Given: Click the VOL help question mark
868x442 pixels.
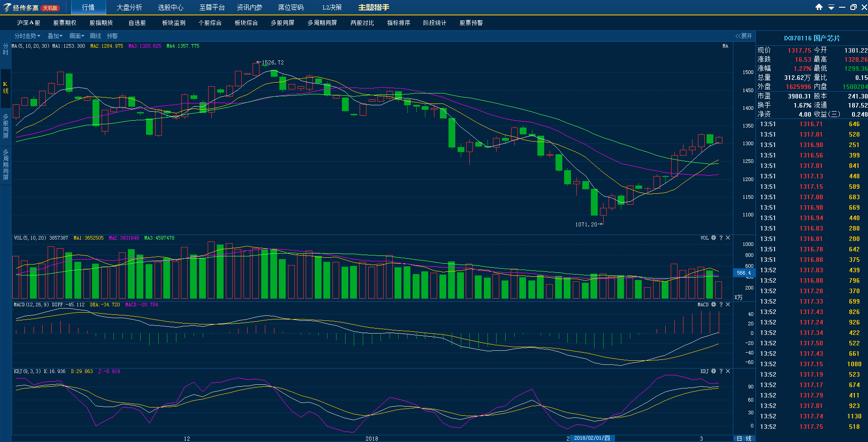Looking at the screenshot, I should [721, 238].
